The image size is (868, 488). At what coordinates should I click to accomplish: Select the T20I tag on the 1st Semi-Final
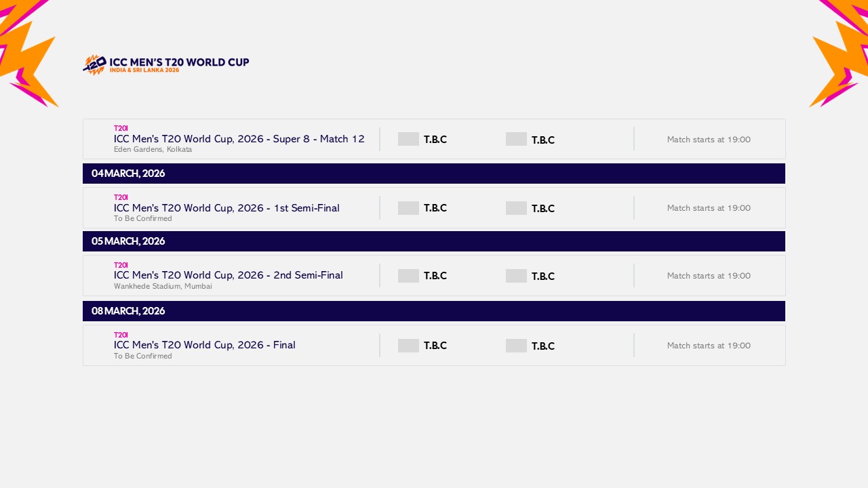tap(120, 197)
